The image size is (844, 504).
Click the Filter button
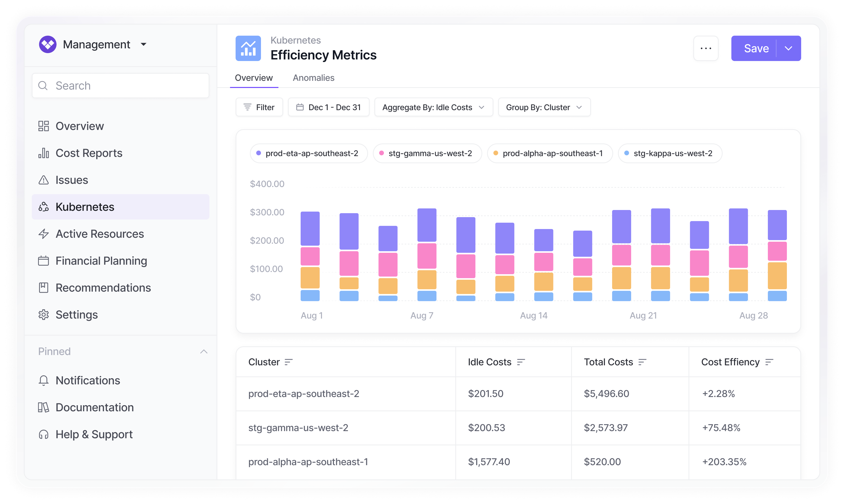(x=259, y=107)
